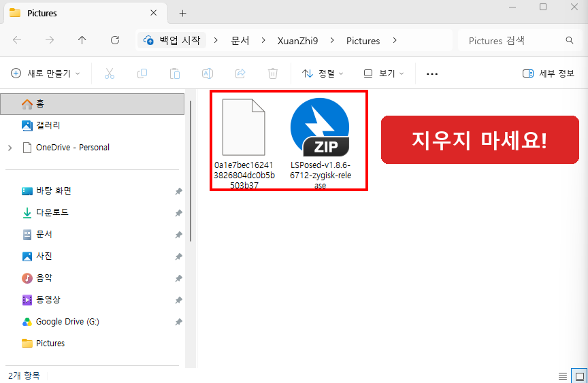
Task: Open 문서 in sidebar
Action: click(93, 235)
